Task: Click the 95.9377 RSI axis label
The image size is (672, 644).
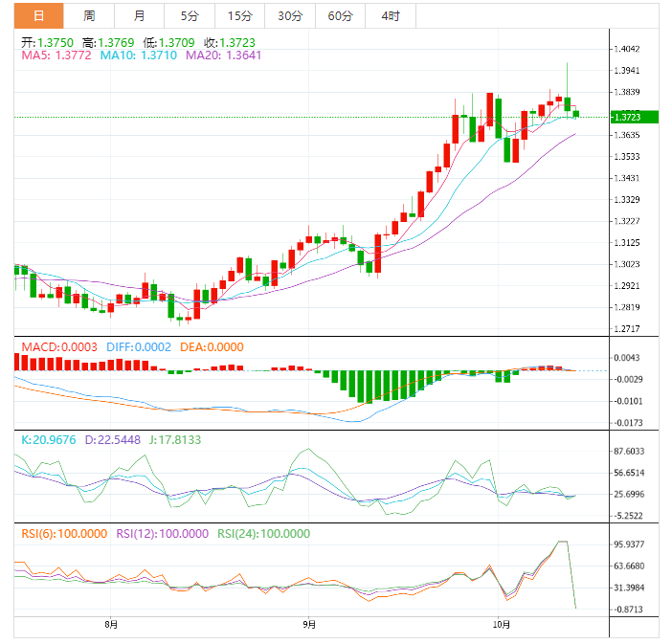Action: click(629, 544)
